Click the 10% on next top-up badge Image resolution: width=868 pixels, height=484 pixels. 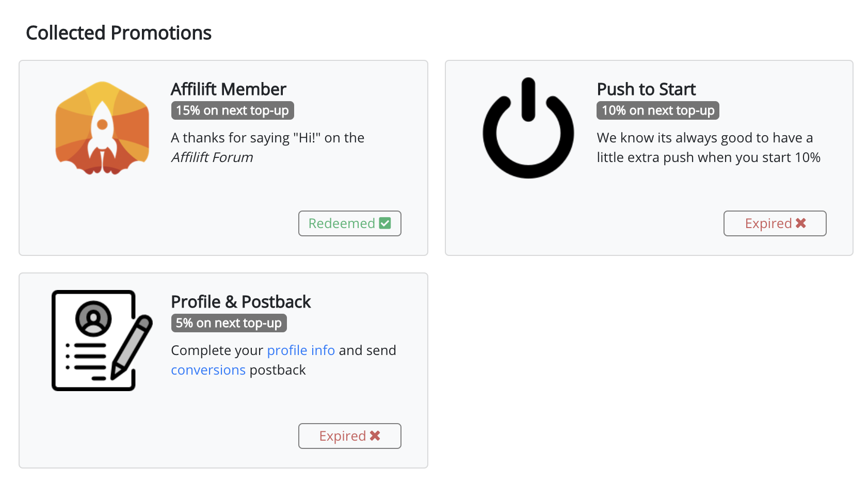[658, 110]
